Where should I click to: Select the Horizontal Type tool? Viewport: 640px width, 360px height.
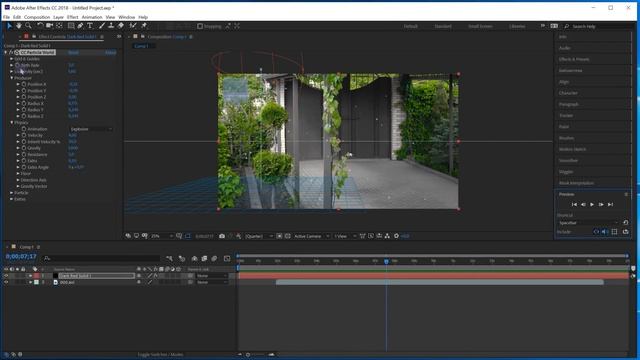point(90,26)
